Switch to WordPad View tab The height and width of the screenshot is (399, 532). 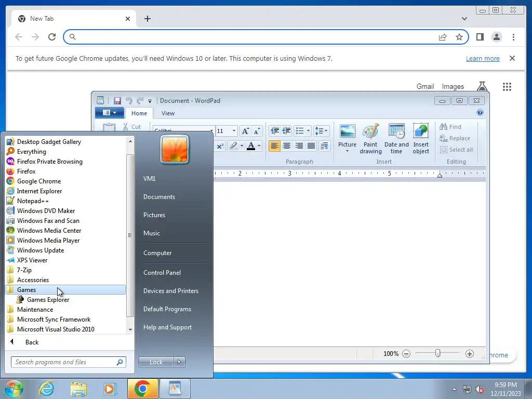[168, 113]
